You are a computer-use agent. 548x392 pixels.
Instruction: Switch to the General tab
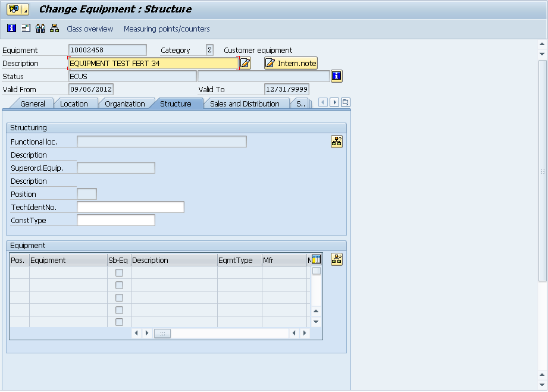tap(33, 104)
